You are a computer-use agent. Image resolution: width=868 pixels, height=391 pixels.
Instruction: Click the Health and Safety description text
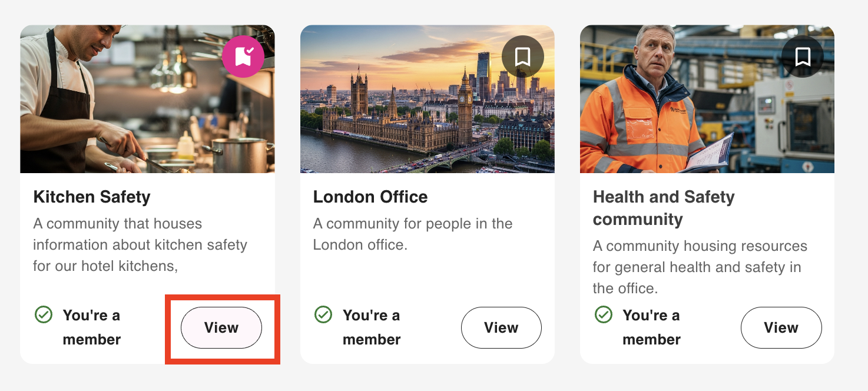700,267
